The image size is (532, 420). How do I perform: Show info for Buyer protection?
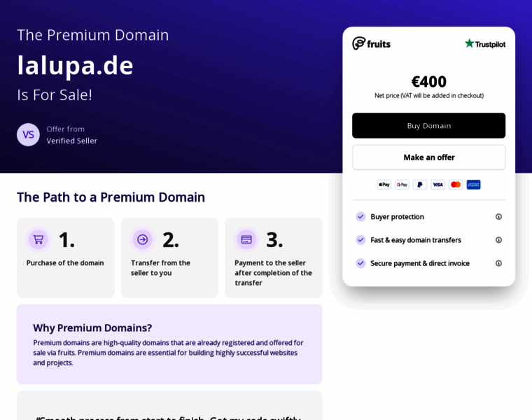498,217
